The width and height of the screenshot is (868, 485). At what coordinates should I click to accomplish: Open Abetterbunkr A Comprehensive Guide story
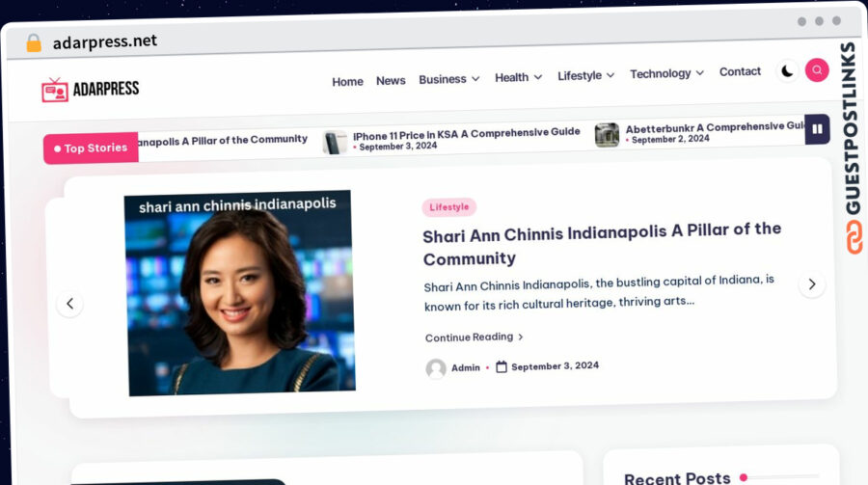716,127
